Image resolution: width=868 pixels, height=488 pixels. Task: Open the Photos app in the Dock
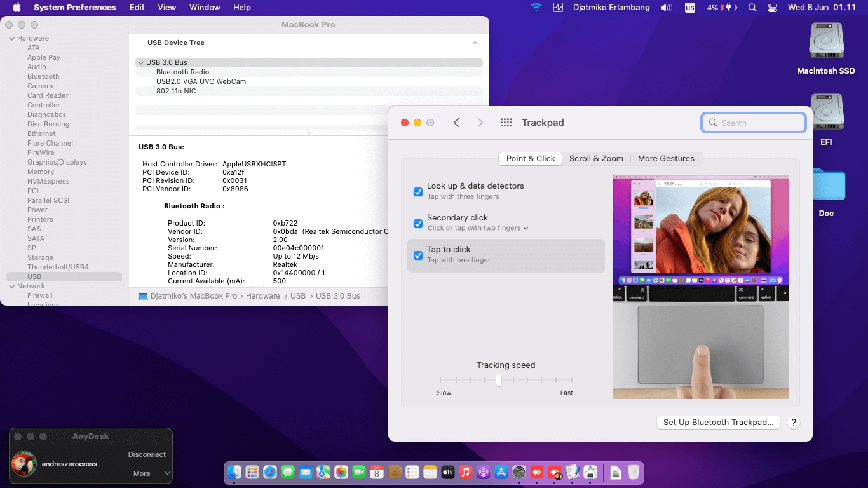[341, 472]
